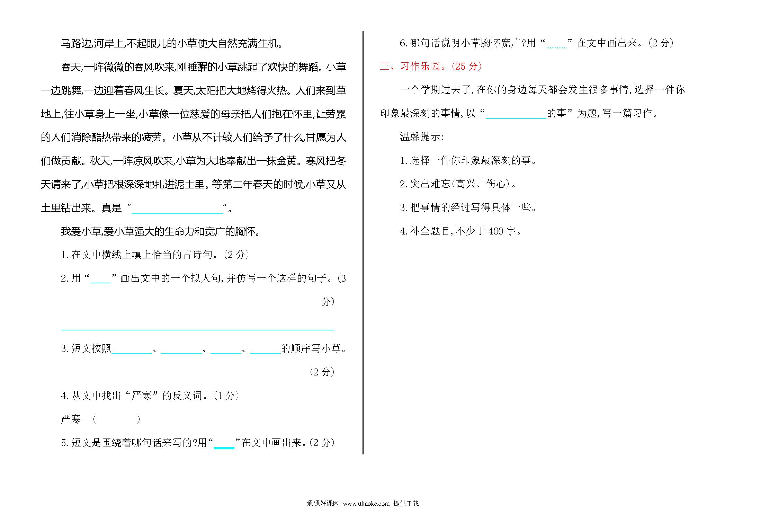
Task: Click question 4 从文中找出“严寒”的反义词
Action: coord(150,396)
